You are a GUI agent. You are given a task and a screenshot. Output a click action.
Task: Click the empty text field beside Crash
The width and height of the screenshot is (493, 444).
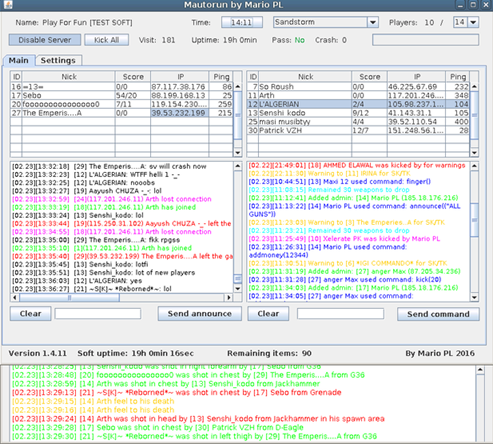(425, 40)
